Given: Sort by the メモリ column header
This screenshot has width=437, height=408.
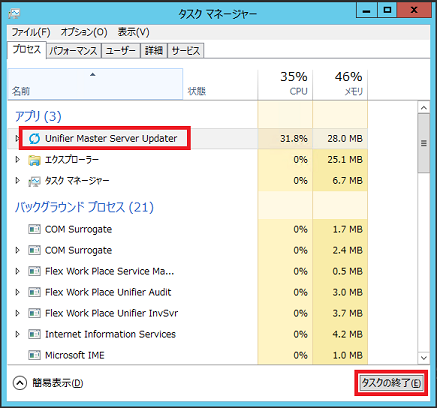Looking at the screenshot, I should 340,84.
